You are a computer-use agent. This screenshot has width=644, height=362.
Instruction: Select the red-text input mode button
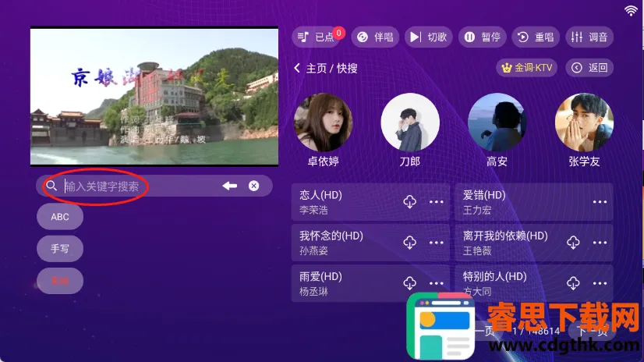point(60,281)
